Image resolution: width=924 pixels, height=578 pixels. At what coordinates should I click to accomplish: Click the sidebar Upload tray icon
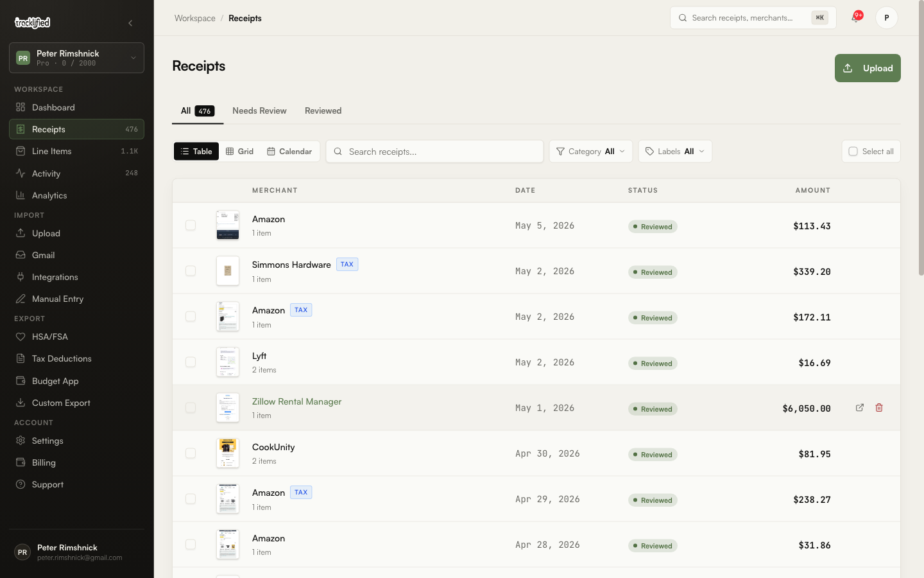[21, 233]
